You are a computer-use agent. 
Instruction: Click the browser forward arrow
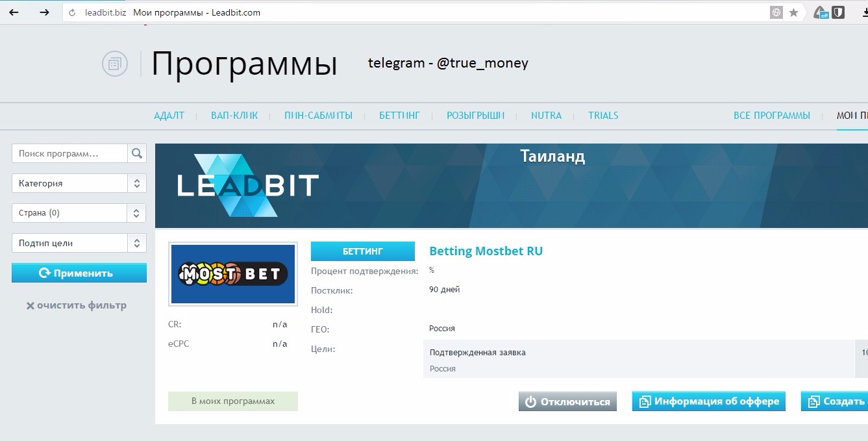tap(44, 12)
